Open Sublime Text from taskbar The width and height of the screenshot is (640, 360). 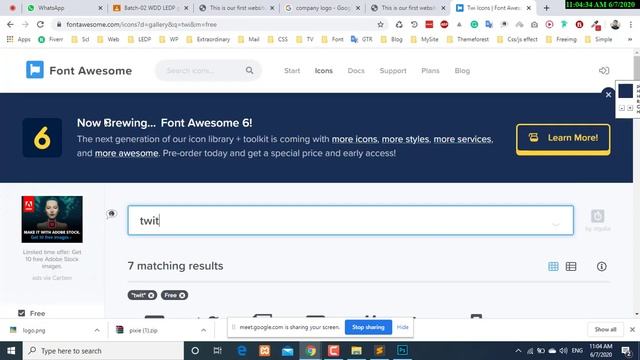coord(379,351)
